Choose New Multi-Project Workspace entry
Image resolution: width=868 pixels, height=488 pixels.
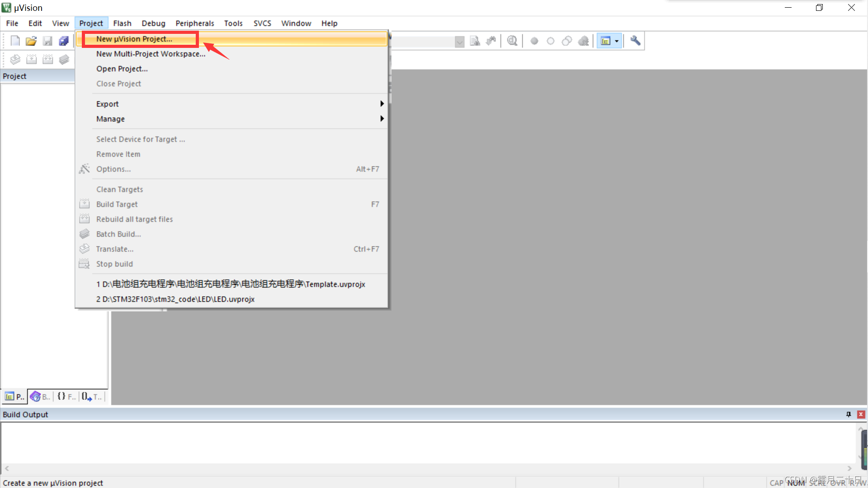coord(231,54)
